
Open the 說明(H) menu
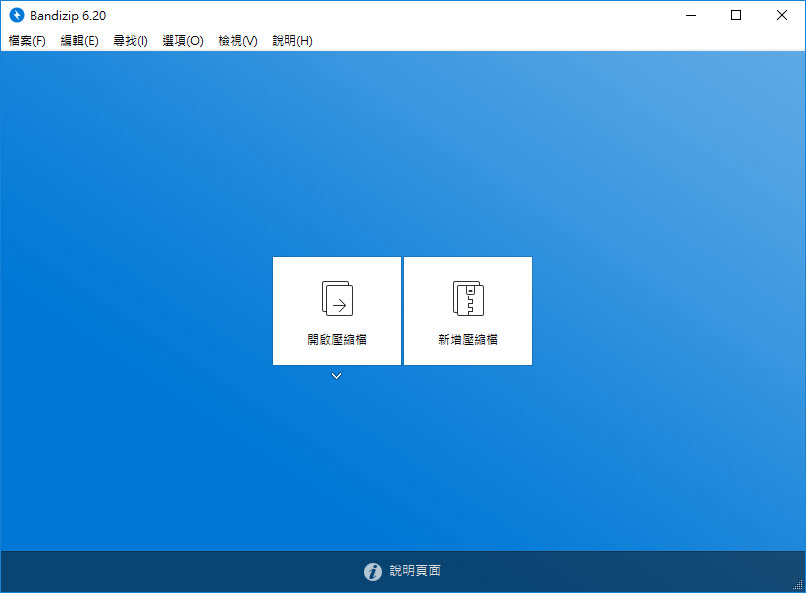[x=292, y=41]
